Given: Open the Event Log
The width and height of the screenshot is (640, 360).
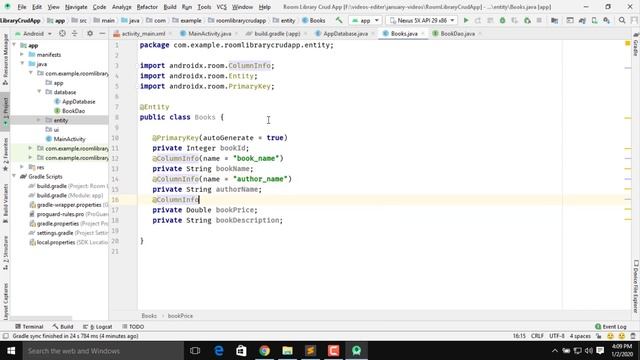Looking at the screenshot, I should pos(611,327).
